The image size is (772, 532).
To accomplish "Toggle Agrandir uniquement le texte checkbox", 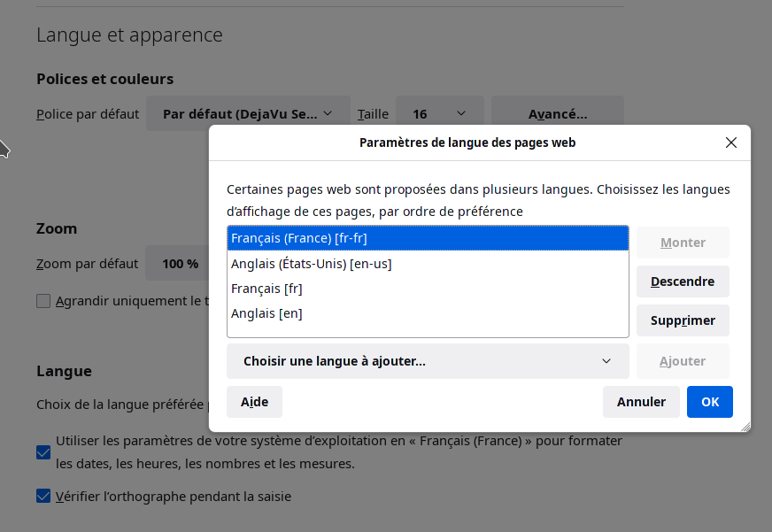I will coord(43,301).
